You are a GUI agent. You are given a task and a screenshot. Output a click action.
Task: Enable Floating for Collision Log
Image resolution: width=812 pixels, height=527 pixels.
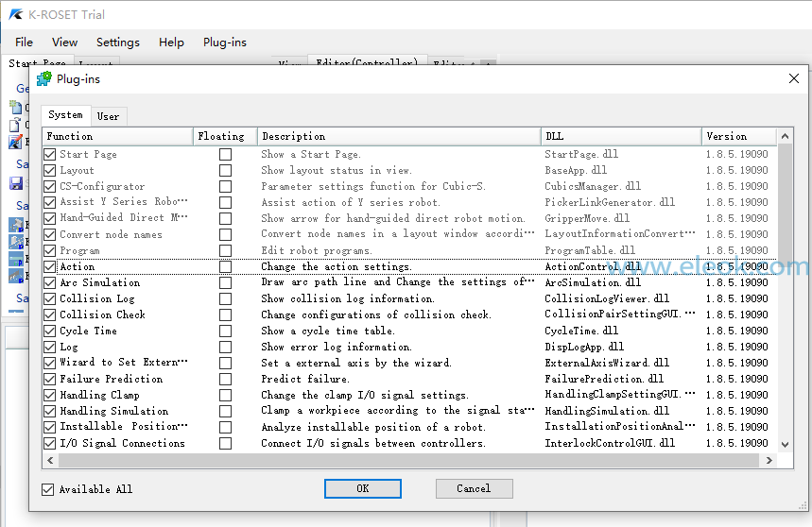click(x=225, y=299)
